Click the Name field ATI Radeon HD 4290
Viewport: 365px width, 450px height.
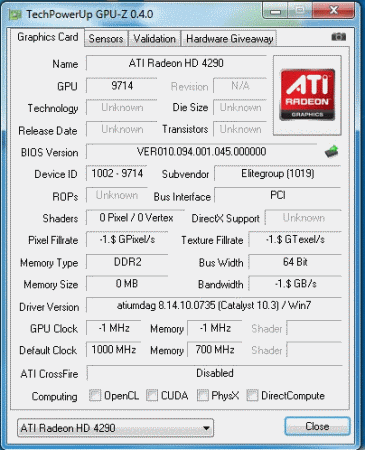pos(176,63)
